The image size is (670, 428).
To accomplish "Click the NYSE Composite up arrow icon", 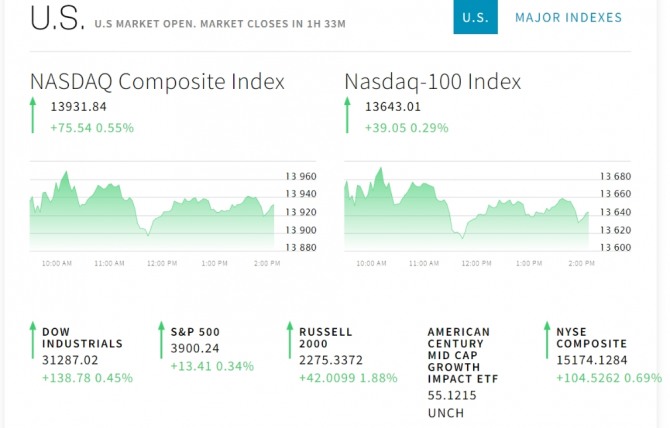I will (x=546, y=341).
